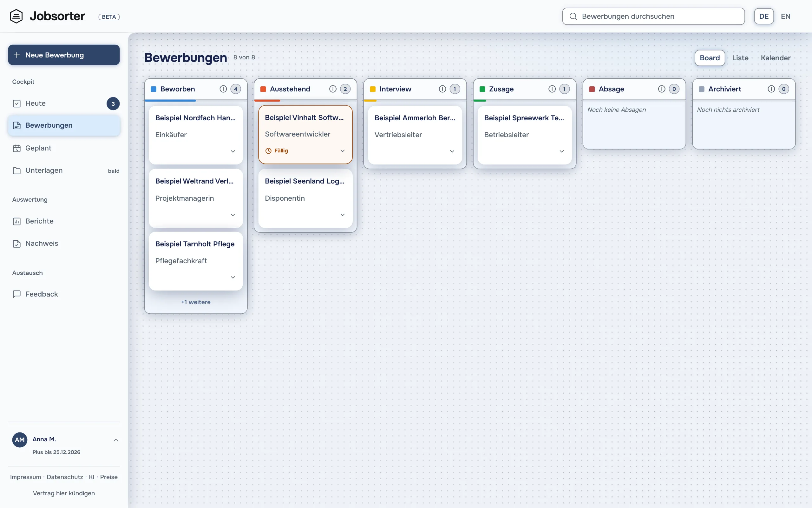Select the Board view tab

click(710, 58)
